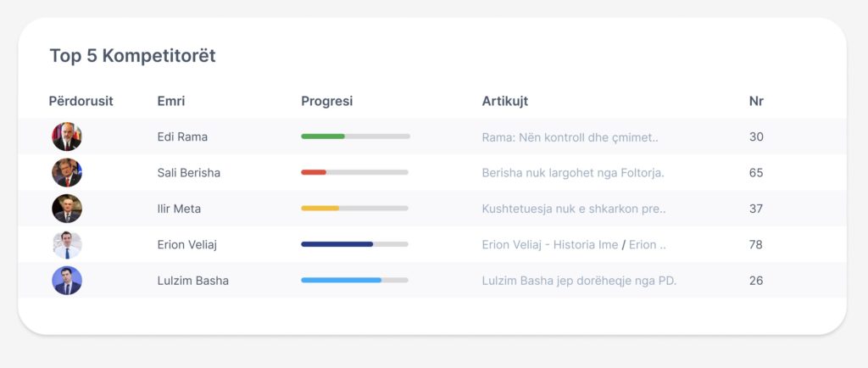Click the light blue progress bar

[342, 281]
